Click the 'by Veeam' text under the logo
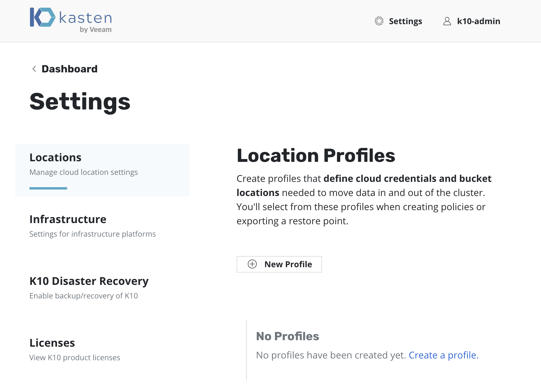 point(95,30)
